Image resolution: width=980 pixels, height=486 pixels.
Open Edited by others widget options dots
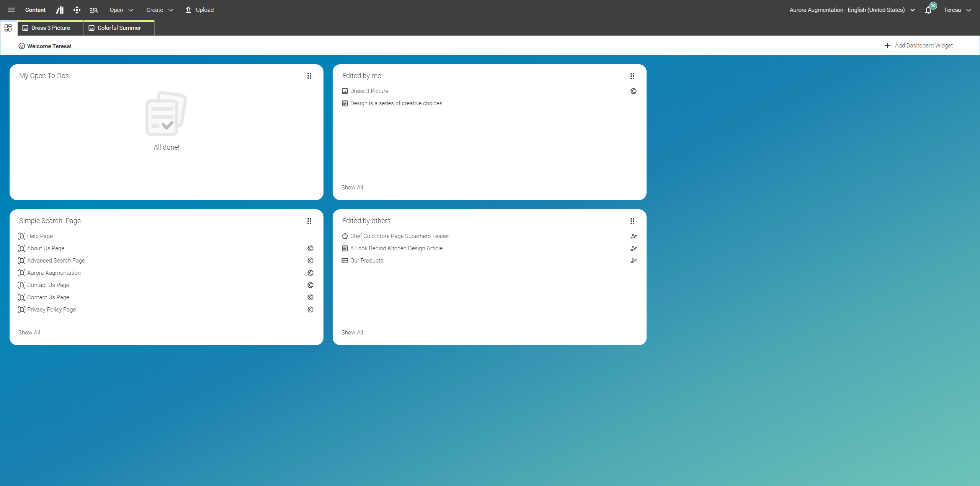pyautogui.click(x=632, y=221)
